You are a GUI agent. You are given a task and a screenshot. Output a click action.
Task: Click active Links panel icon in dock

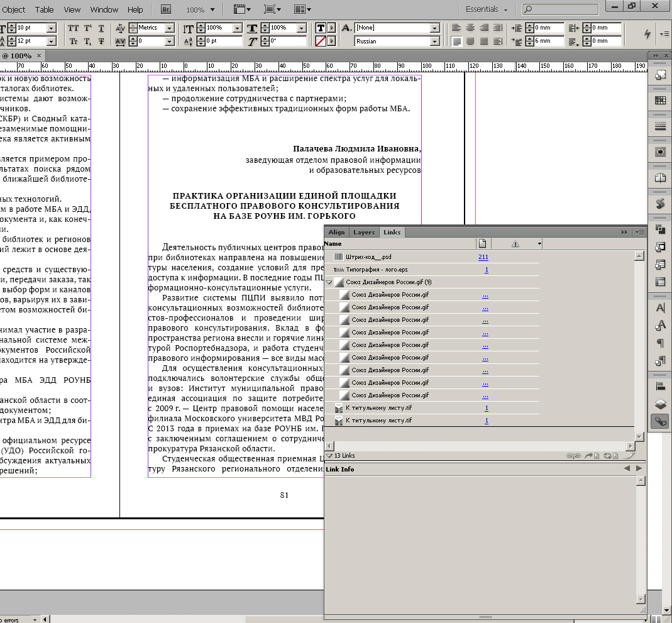tap(661, 422)
